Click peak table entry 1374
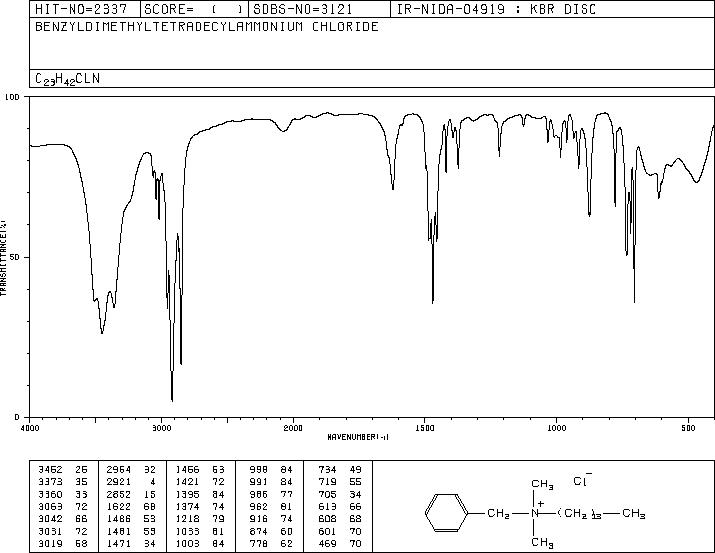715x553 pixels. tap(187, 506)
